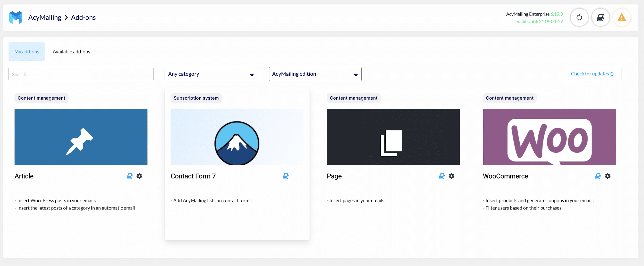Screen dimensions: 644x266
Task: Click Content management tag above Article
Action: [x=41, y=98]
